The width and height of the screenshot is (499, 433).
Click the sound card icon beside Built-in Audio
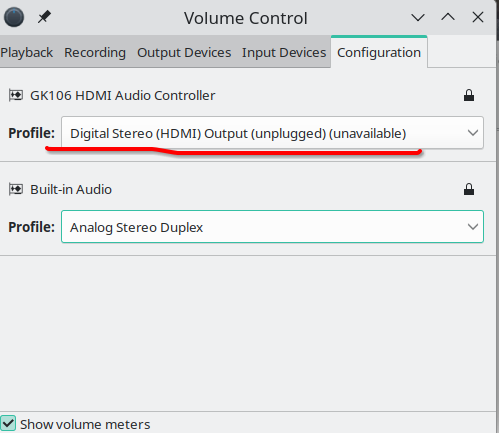(x=16, y=189)
